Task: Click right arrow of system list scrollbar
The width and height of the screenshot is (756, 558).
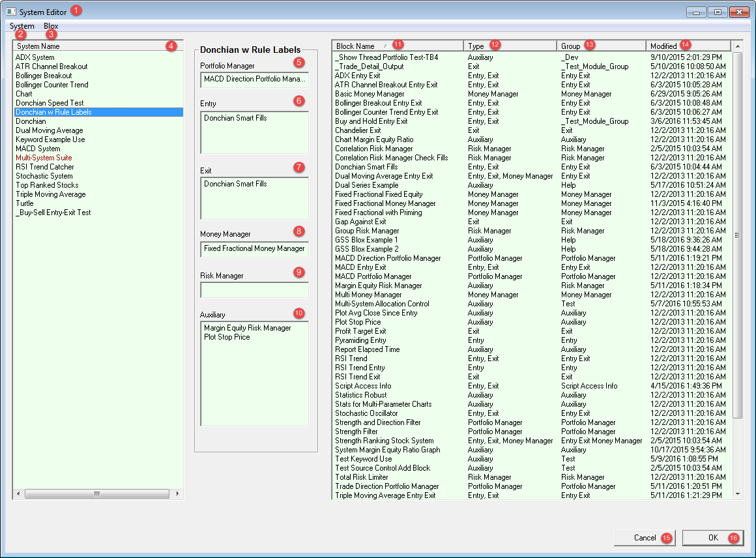Action: [x=178, y=494]
